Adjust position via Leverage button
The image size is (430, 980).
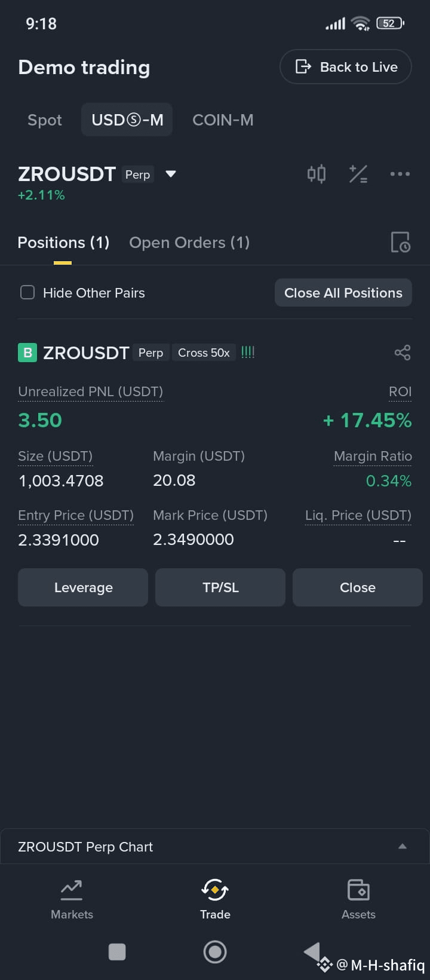pos(83,587)
